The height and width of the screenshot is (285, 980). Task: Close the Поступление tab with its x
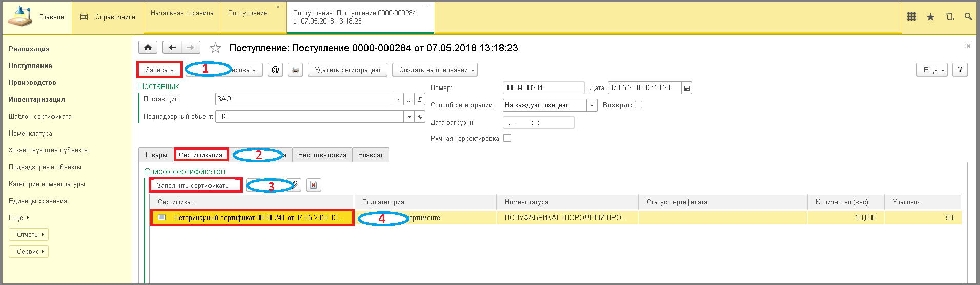[278, 7]
